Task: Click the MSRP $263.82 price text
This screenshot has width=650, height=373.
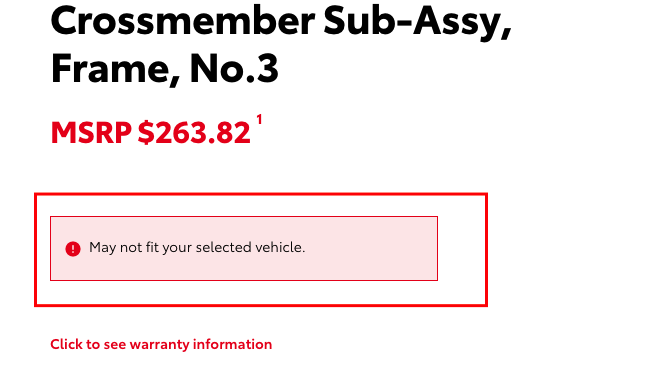Action: click(150, 133)
